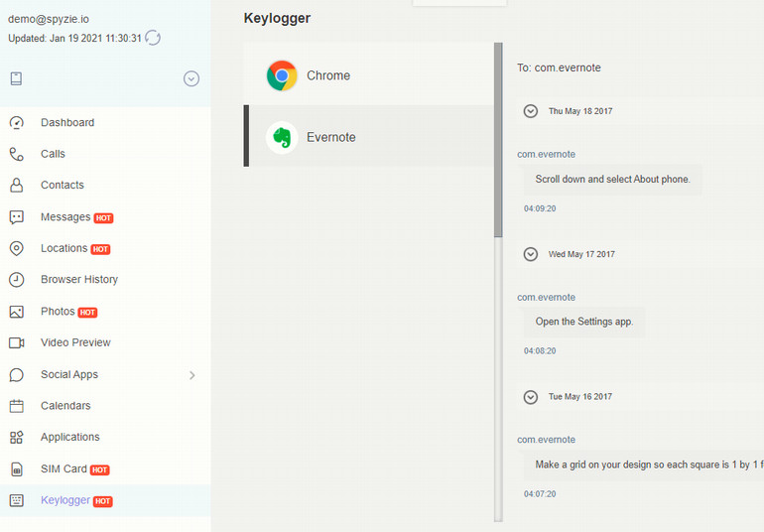
Task: Collapse the Tue May 16 2017 group
Action: pyautogui.click(x=531, y=397)
